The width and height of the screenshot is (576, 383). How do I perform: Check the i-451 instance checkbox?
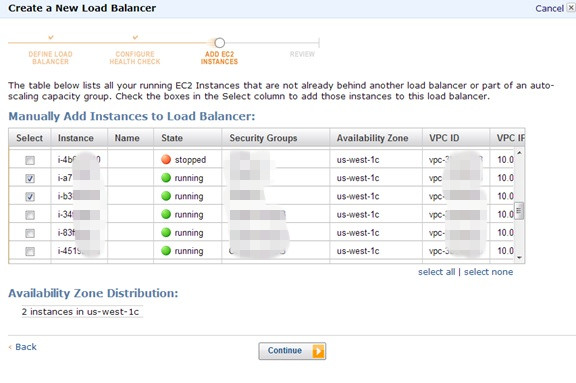(x=30, y=252)
